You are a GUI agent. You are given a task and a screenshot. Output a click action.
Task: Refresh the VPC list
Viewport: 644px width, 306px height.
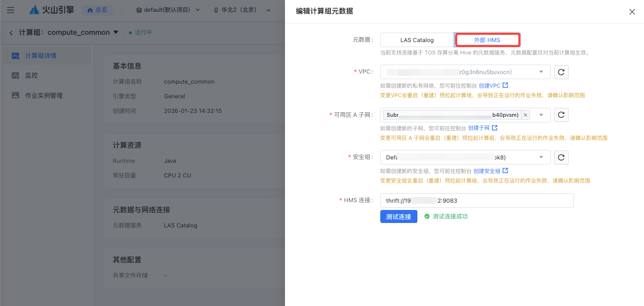562,72
